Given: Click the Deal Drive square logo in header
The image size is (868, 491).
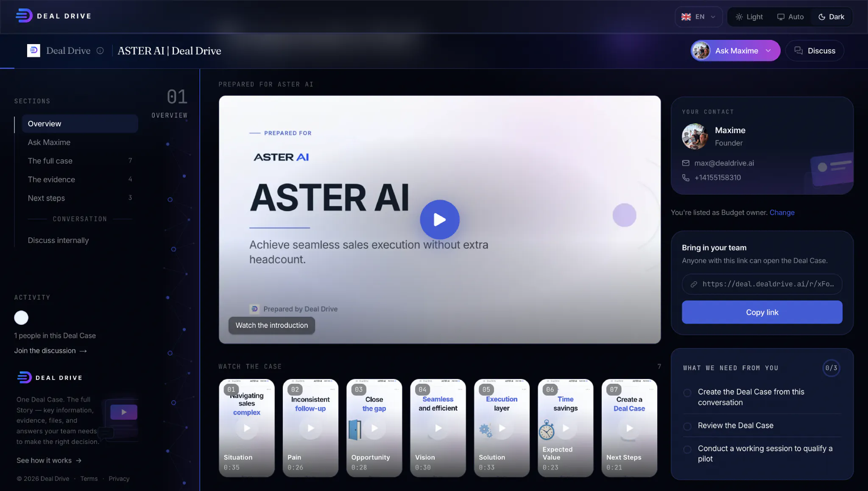Looking at the screenshot, I should [x=33, y=50].
